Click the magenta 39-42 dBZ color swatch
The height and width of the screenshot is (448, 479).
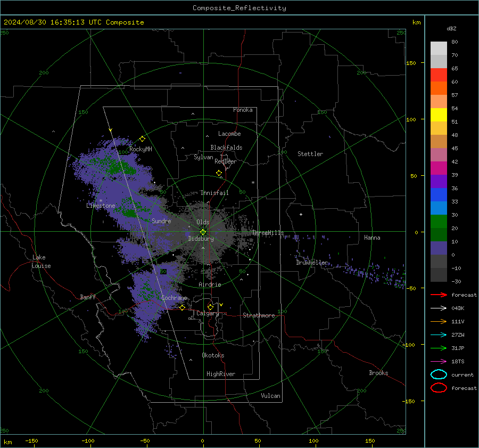(439, 168)
